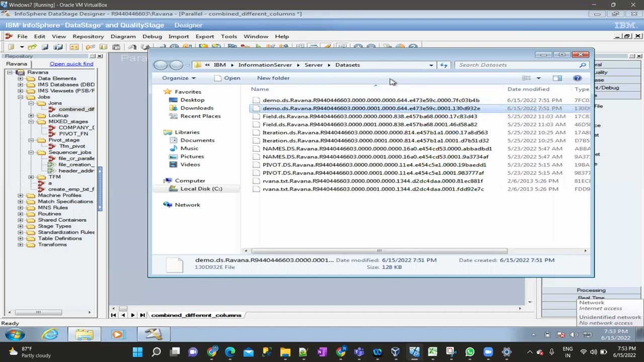This screenshot has width=644, height=362.
Task: Close the Repository panel with X
Action: (x=100, y=56)
